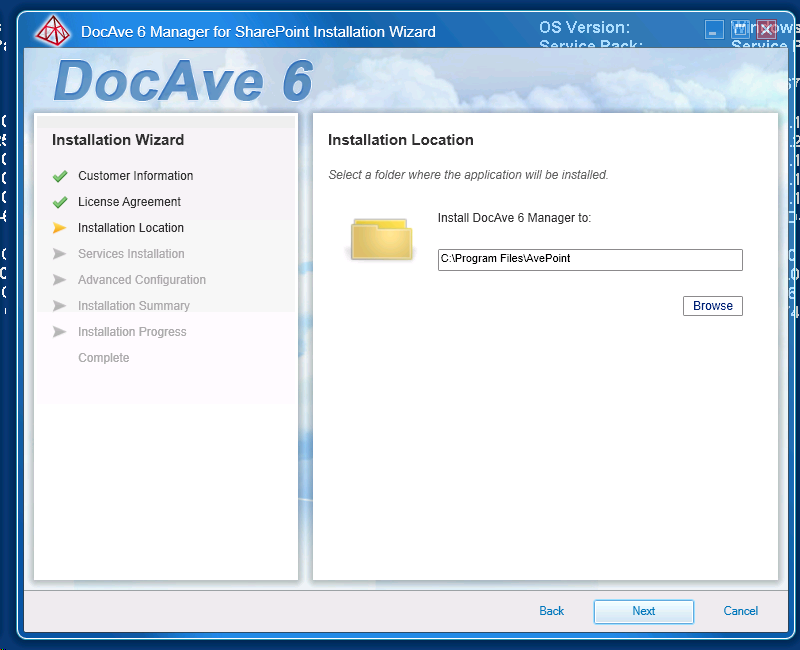This screenshot has width=800, height=650.
Task: Click the gray arrow beside Installation Summary
Action: point(59,305)
